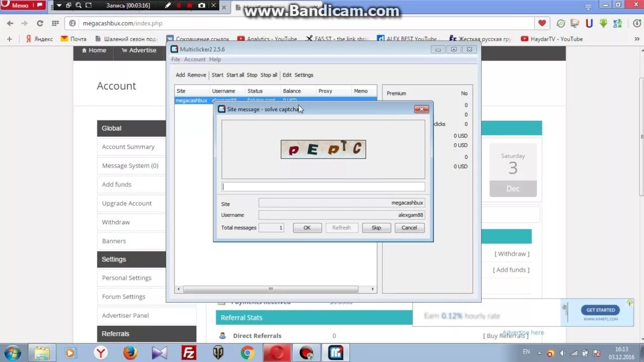Click Edit in Multiclicker2 toolbar
Viewport: 644px width, 362px height.
pos(287,75)
